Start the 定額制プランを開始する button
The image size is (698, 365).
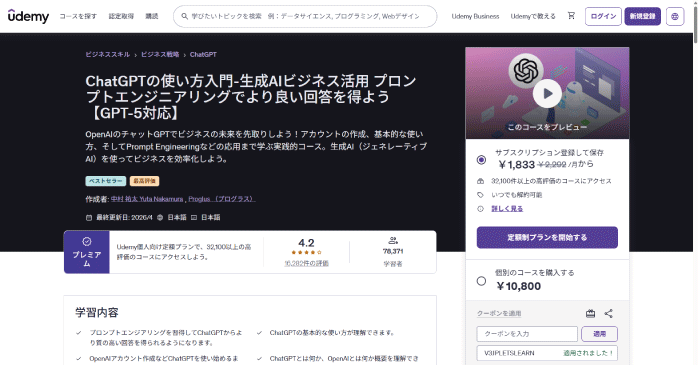pos(547,237)
